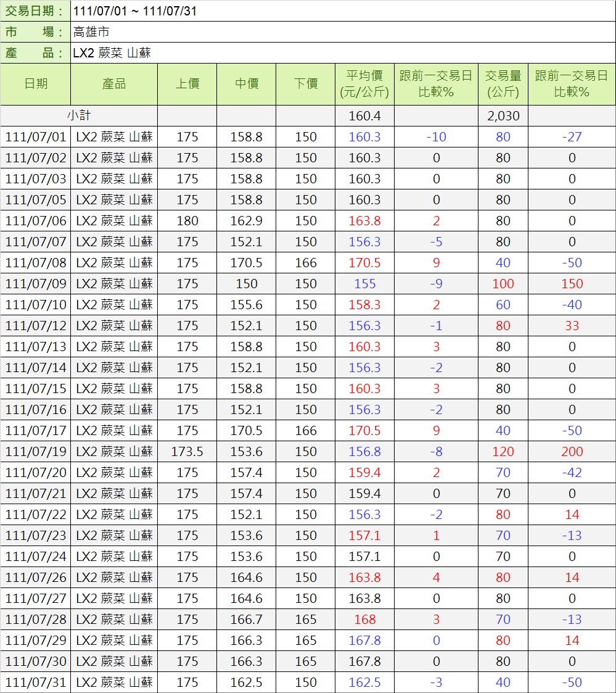Click the subtotal trade volume 2,030
Screen dimensions: 616x693
(503, 116)
